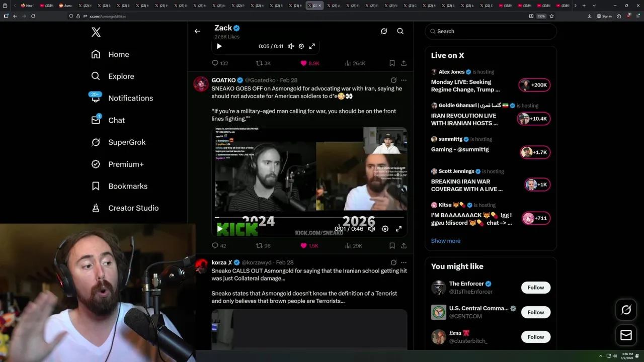Follow The Enforcer
Image resolution: width=644 pixels, height=362 pixels.
535,288
